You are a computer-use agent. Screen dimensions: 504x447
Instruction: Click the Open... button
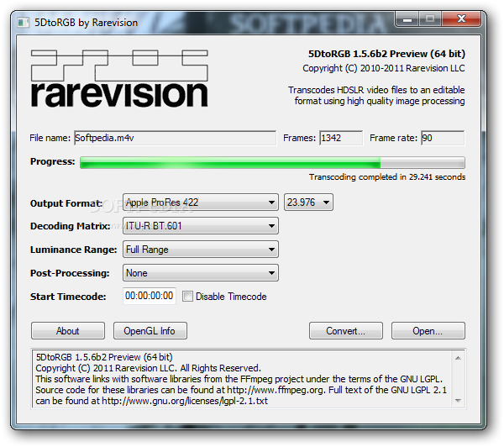pyautogui.click(x=428, y=330)
